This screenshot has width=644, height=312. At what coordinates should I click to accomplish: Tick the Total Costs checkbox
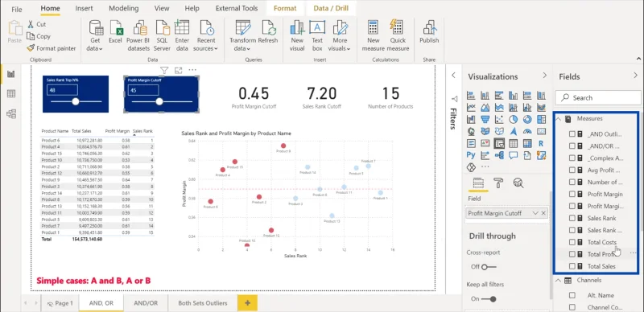[572, 242]
